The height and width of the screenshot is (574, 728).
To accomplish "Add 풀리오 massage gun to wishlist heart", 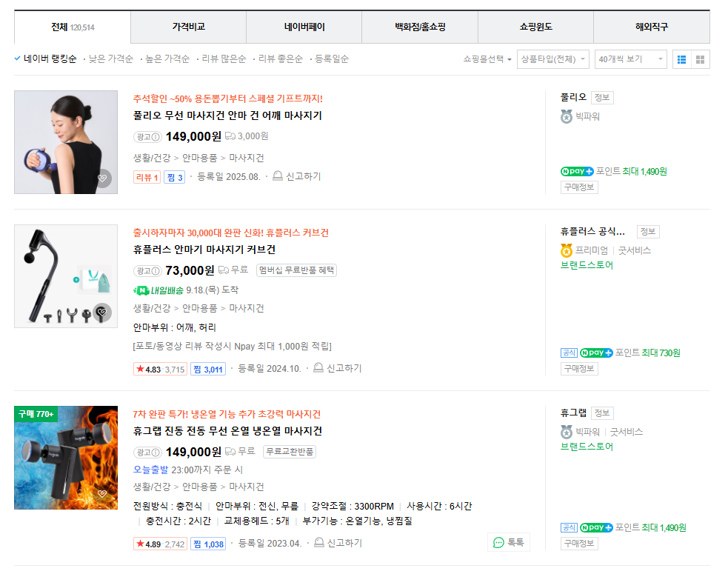I will (103, 178).
